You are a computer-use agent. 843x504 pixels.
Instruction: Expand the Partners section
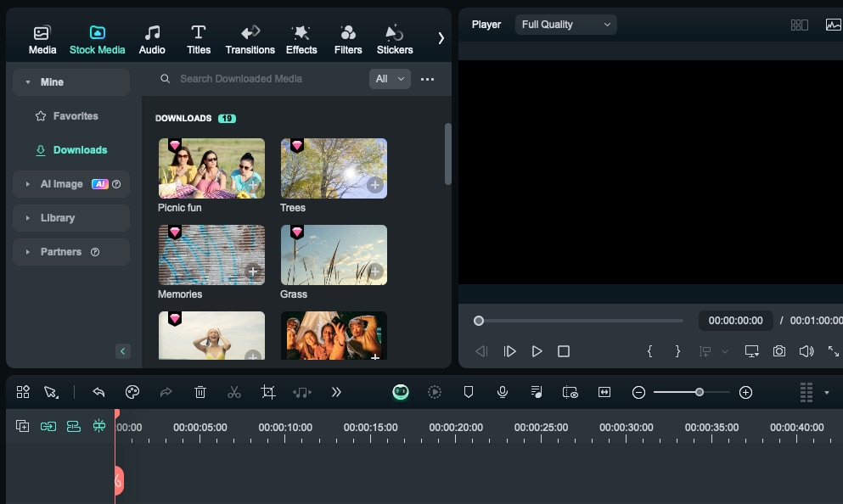coord(28,251)
